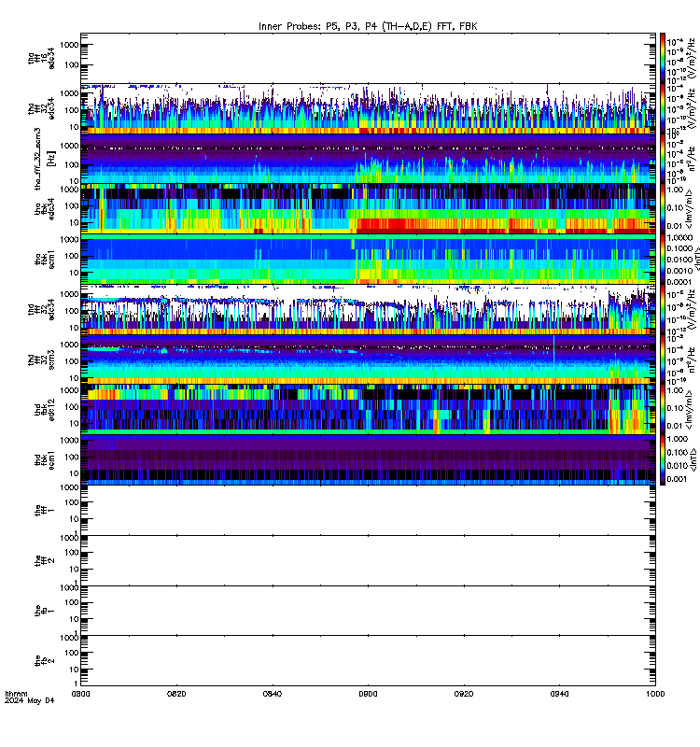This screenshot has height=747, width=700.
Task: Select the 'tha fbk scm1' panel label
Action: point(45,260)
